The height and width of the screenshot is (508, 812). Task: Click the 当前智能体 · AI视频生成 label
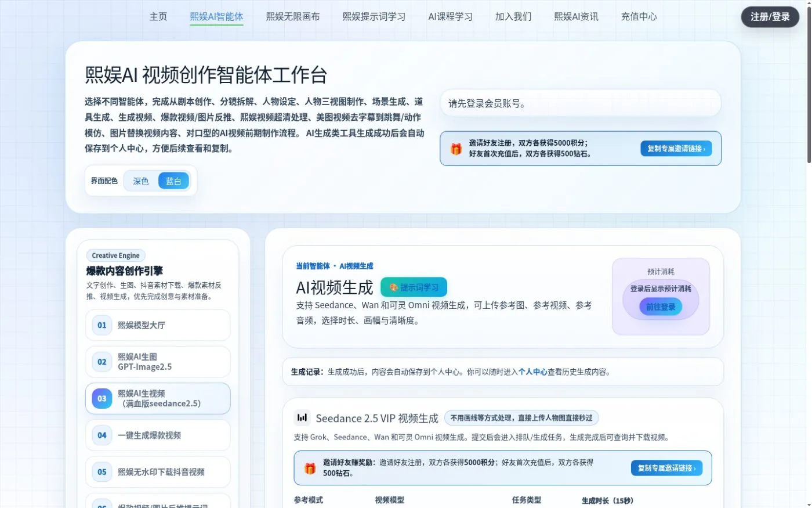335,266
